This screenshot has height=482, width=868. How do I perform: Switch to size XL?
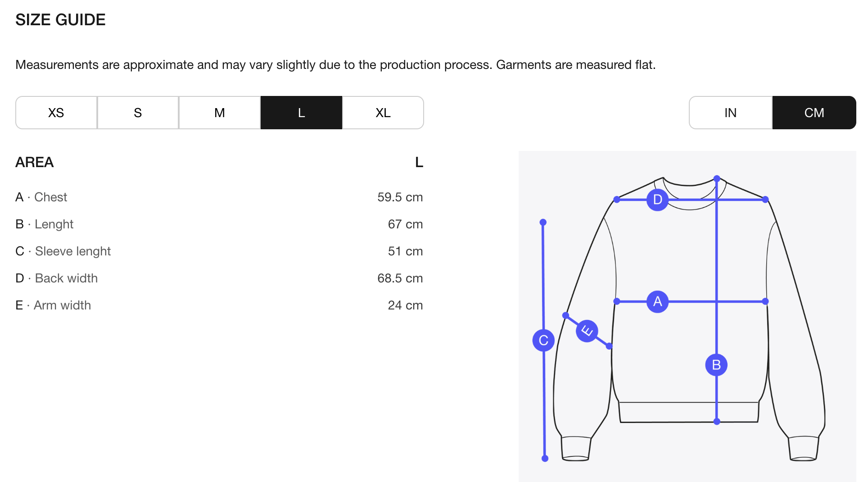(x=383, y=113)
